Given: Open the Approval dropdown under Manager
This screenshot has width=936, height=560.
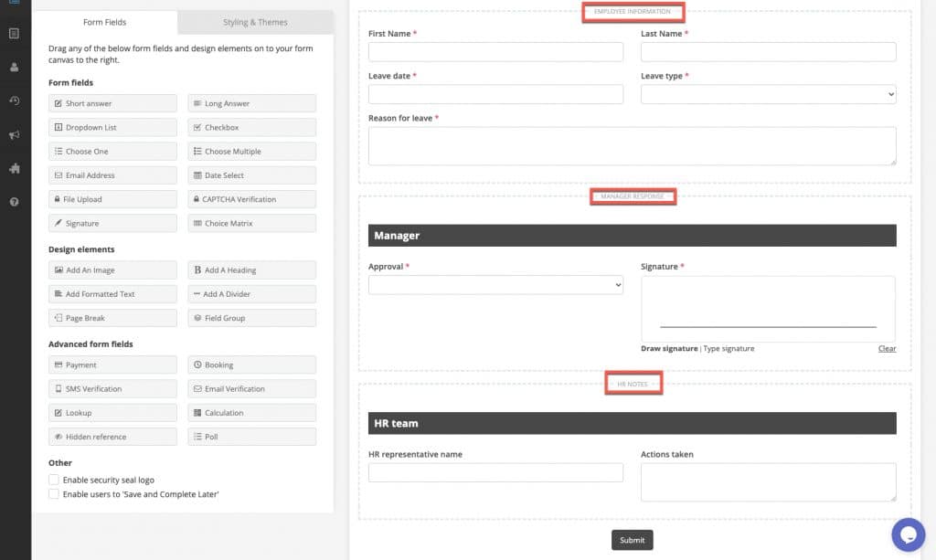Looking at the screenshot, I should pyautogui.click(x=495, y=284).
